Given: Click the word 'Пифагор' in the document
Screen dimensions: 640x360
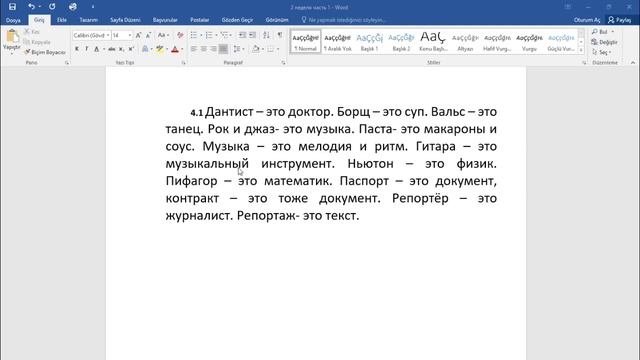Looking at the screenshot, I should [191, 181].
